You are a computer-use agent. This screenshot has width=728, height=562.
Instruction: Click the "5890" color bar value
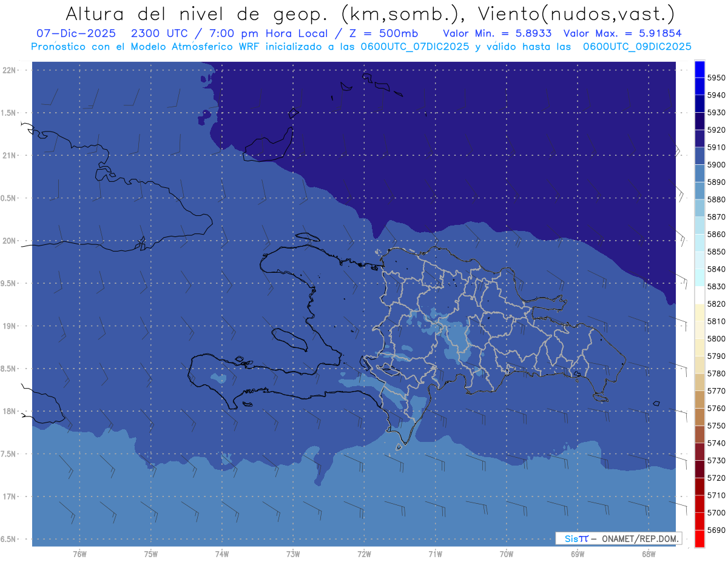(x=716, y=182)
